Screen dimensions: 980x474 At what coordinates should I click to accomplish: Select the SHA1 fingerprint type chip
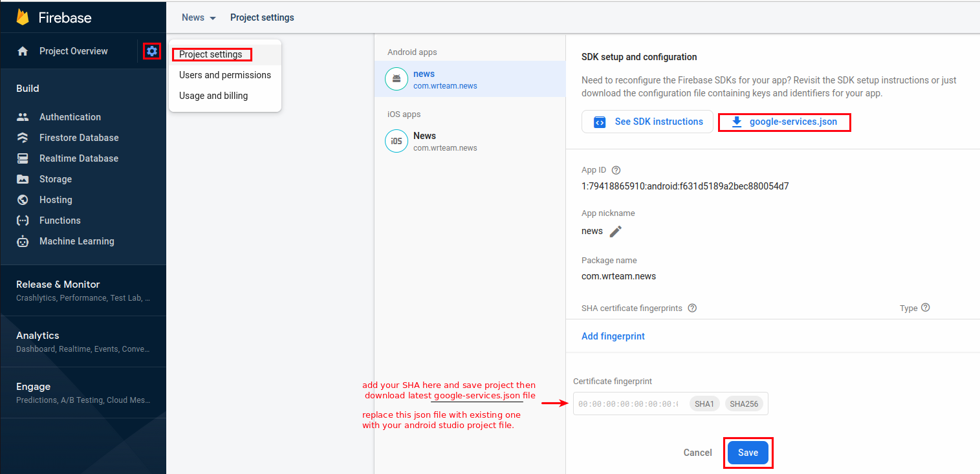[704, 404]
